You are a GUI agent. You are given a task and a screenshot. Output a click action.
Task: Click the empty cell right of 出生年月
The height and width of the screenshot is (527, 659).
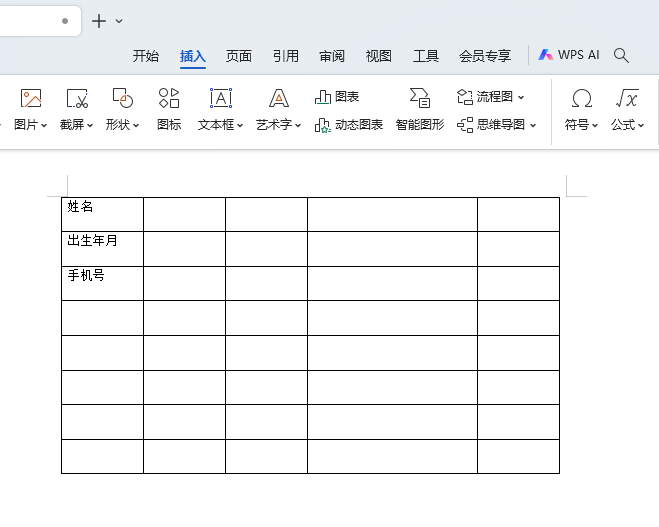185,249
